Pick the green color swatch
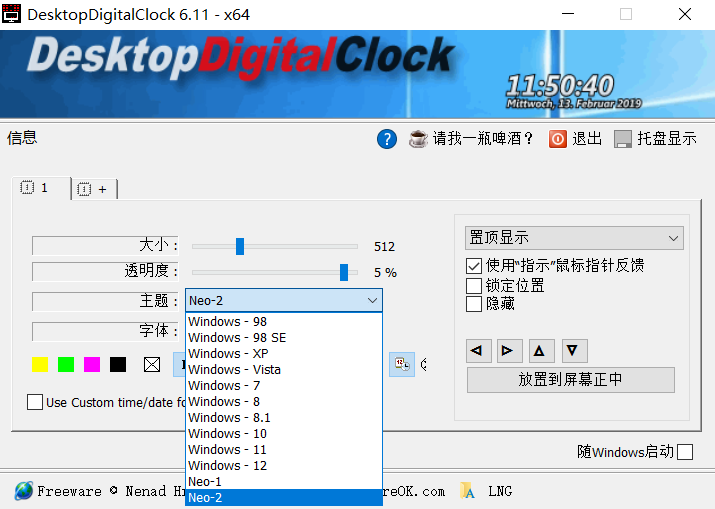 66,364
